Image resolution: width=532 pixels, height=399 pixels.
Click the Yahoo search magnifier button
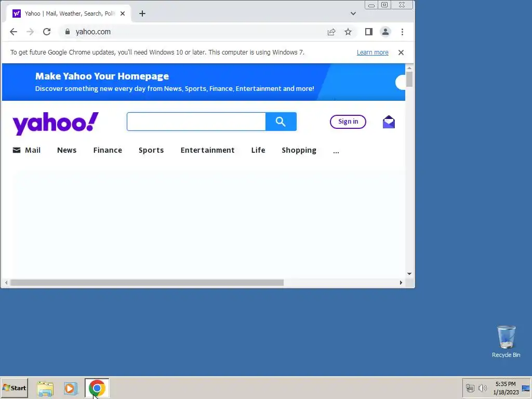coord(281,122)
